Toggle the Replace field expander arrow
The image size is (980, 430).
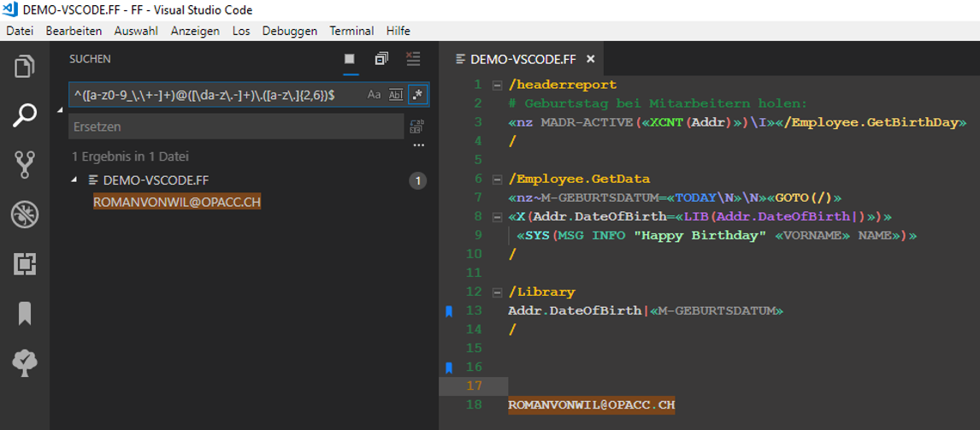pos(61,110)
